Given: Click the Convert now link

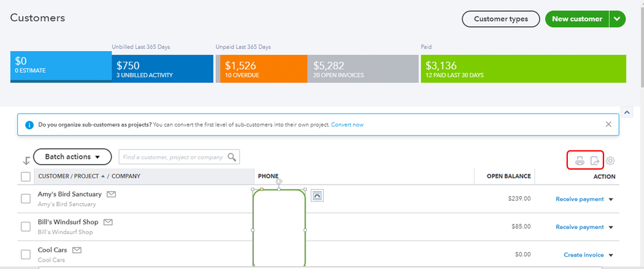Looking at the screenshot, I should (x=347, y=125).
